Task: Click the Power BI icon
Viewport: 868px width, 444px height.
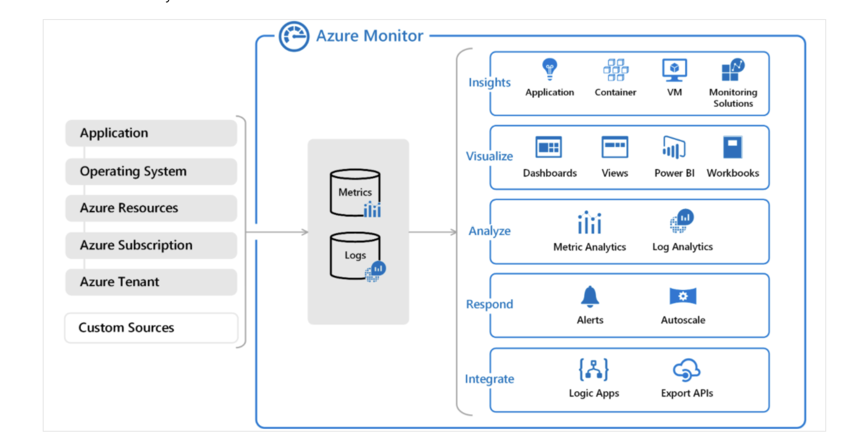Action: coord(674,147)
